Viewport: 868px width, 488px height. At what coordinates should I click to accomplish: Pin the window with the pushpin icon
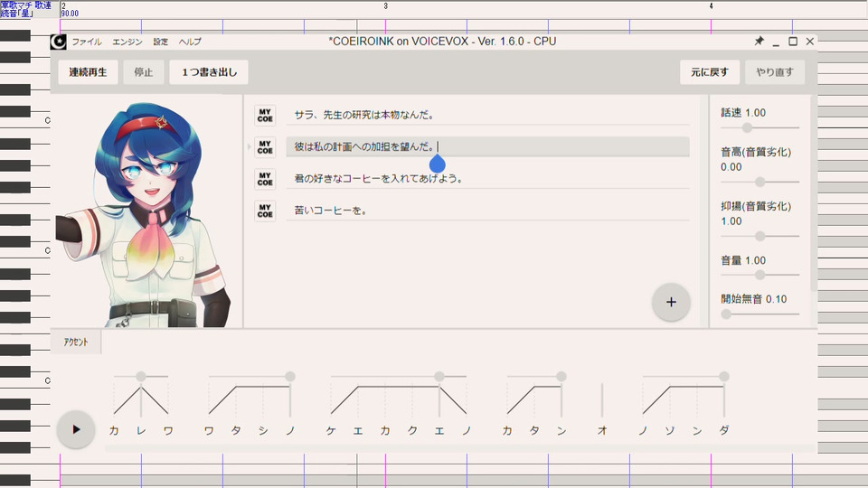click(759, 41)
